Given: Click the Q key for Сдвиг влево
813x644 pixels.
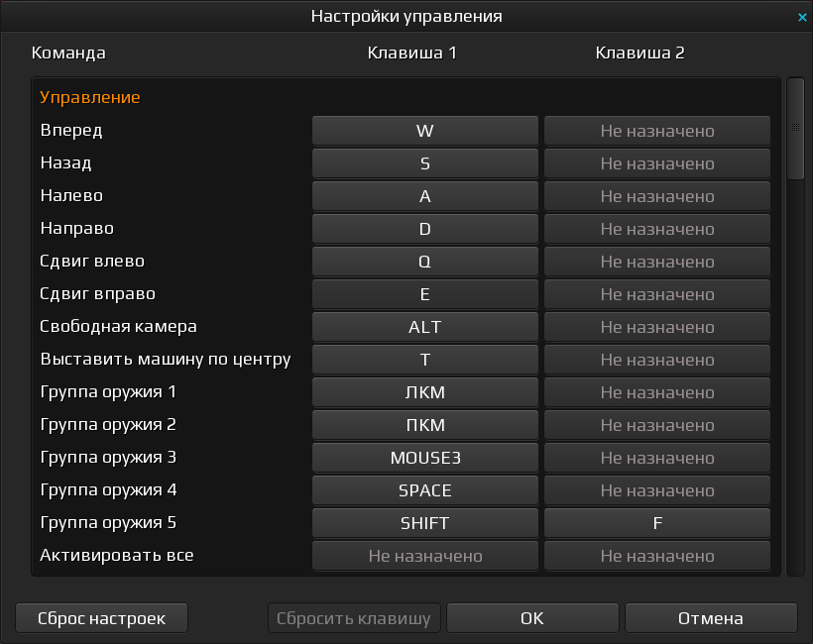Looking at the screenshot, I should coord(424,261).
